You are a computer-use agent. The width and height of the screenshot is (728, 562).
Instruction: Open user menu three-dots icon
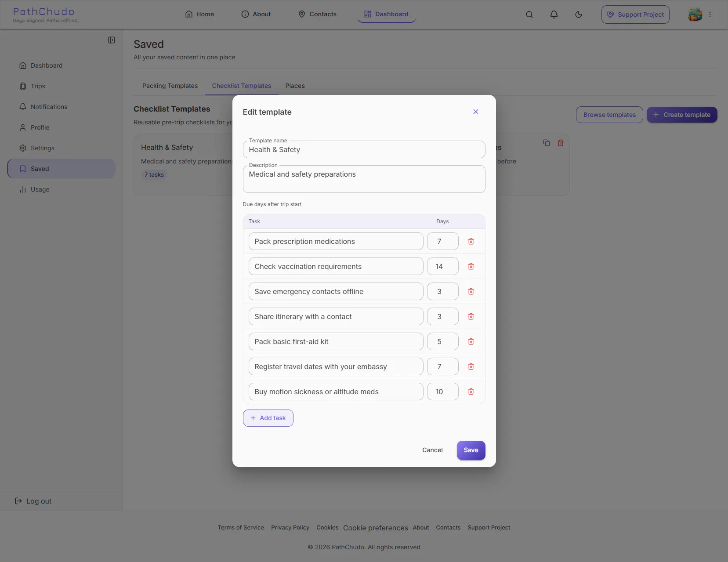click(710, 15)
